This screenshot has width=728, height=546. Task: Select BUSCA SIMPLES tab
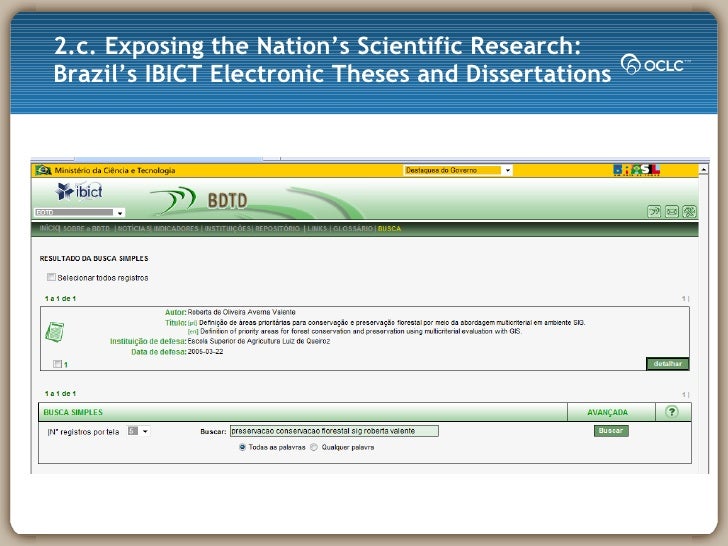pyautogui.click(x=73, y=412)
